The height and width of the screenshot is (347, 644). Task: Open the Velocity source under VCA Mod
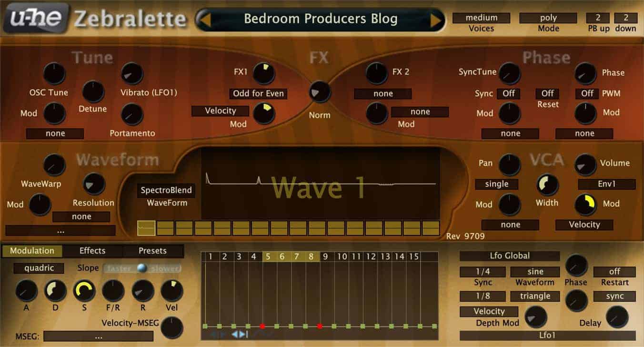(x=584, y=225)
